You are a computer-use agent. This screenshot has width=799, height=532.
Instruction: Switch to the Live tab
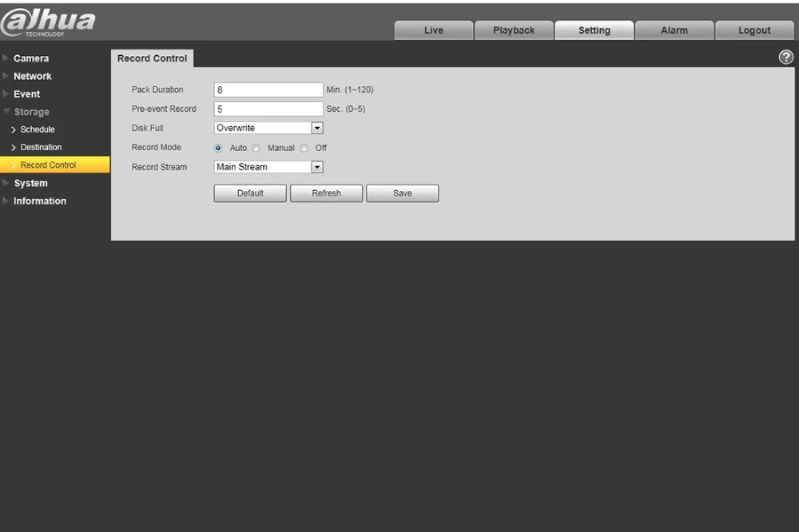click(434, 30)
